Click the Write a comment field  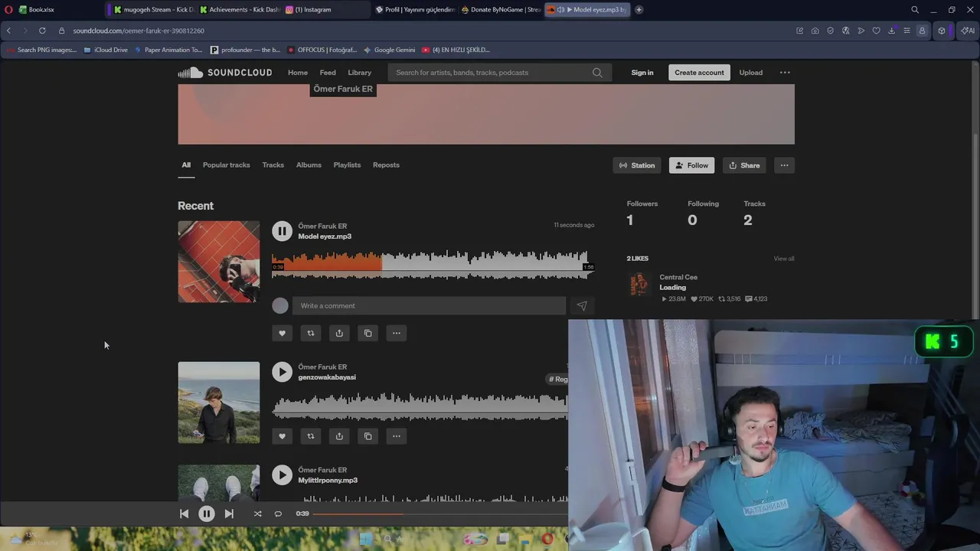[x=429, y=306]
